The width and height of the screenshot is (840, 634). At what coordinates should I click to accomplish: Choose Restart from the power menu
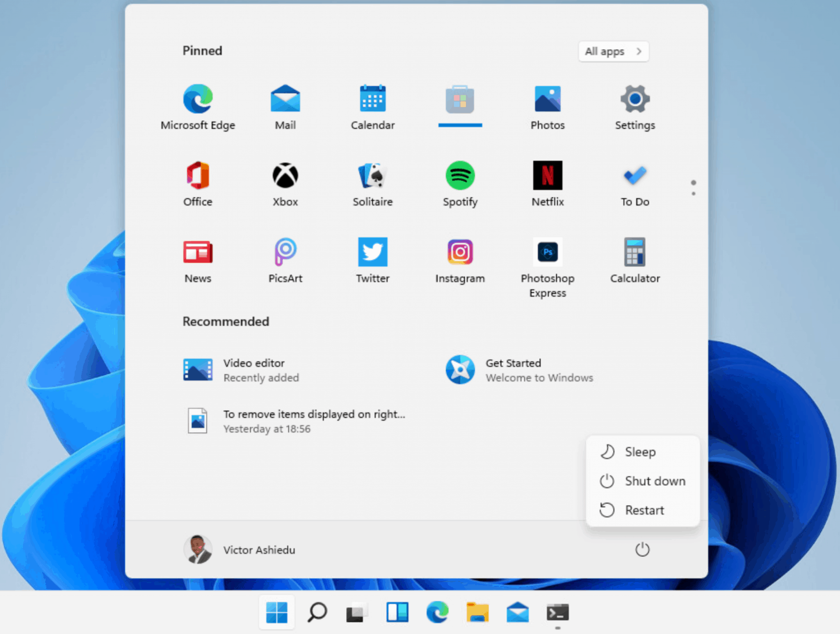644,510
